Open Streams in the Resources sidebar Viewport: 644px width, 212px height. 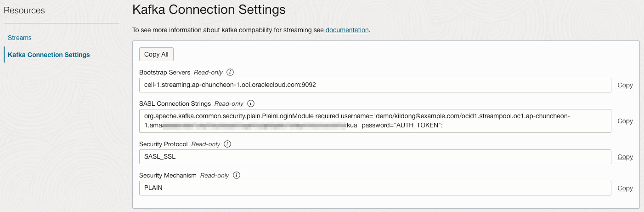pyautogui.click(x=20, y=38)
